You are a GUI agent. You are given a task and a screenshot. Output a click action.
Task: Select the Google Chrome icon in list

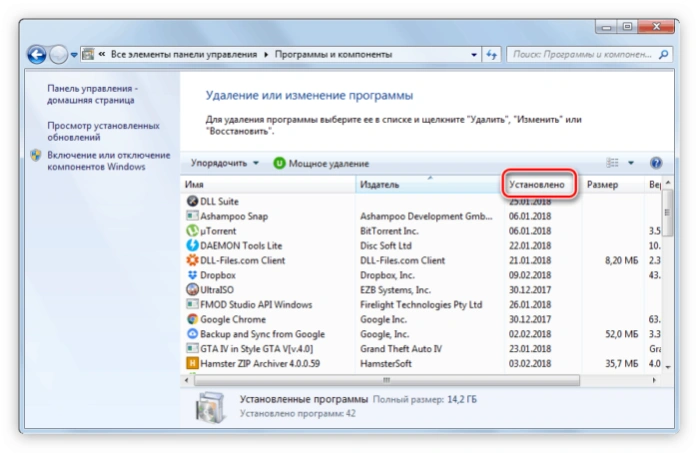coord(192,319)
